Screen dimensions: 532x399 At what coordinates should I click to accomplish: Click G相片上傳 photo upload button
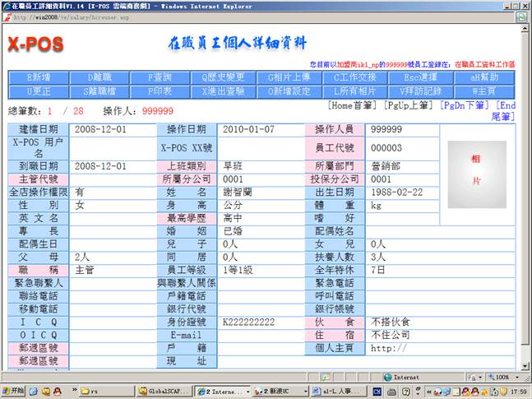click(292, 77)
